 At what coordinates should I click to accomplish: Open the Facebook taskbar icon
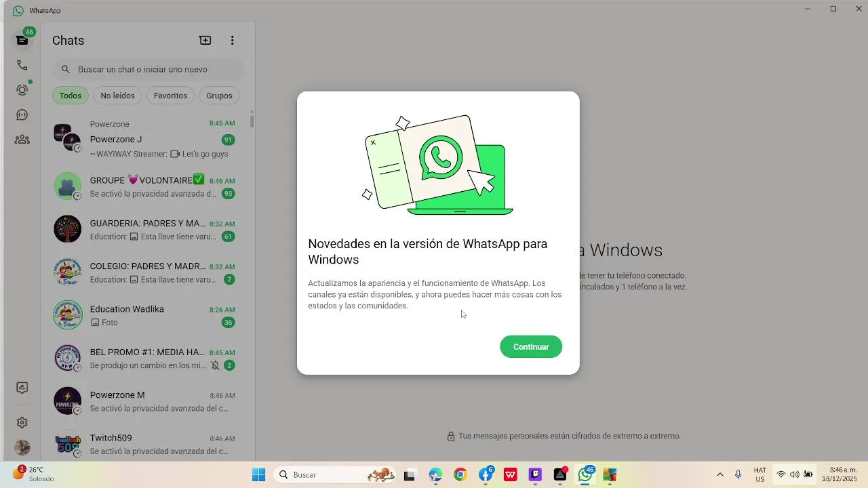pyautogui.click(x=486, y=475)
